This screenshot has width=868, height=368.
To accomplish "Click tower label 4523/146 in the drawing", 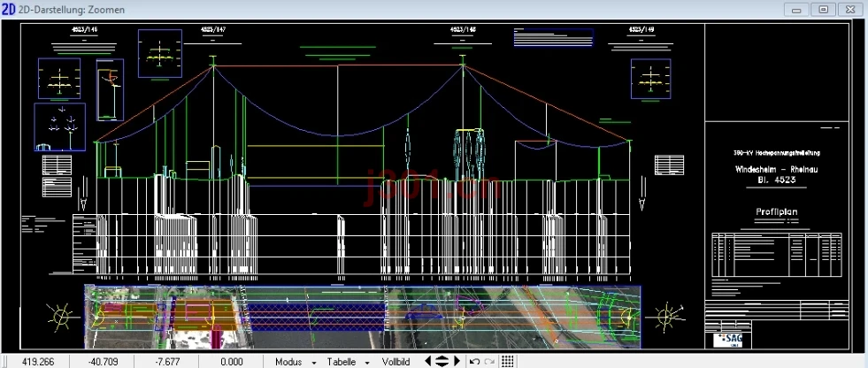I will click(84, 29).
